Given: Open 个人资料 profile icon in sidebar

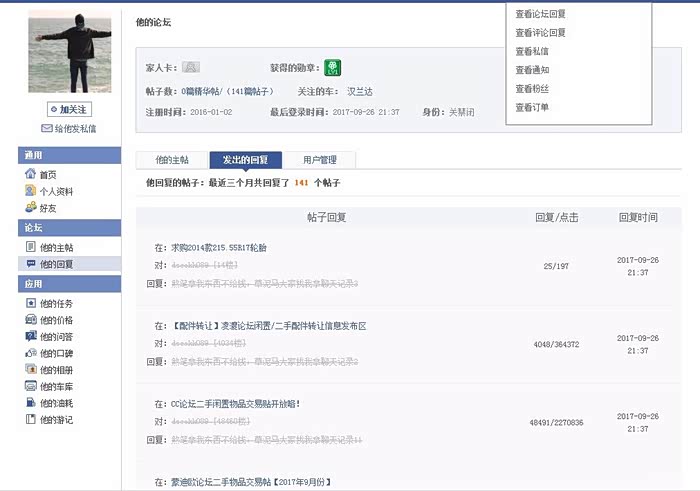Looking at the screenshot, I should [x=30, y=191].
